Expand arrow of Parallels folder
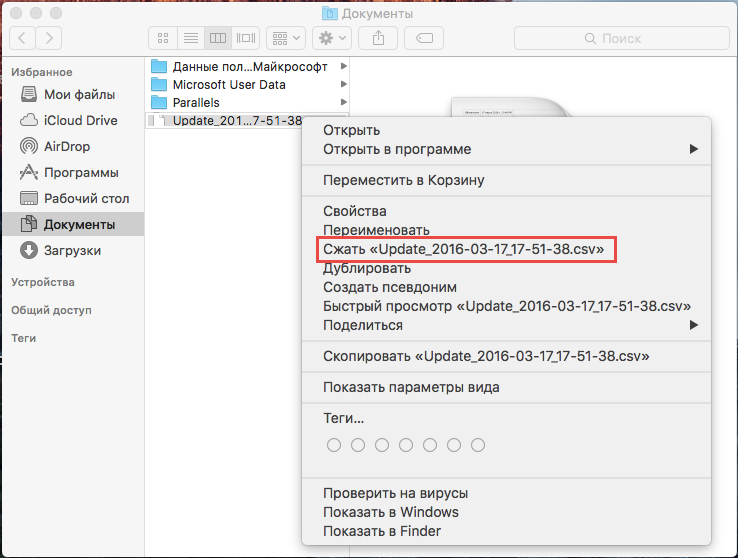The width and height of the screenshot is (738, 558). [344, 102]
